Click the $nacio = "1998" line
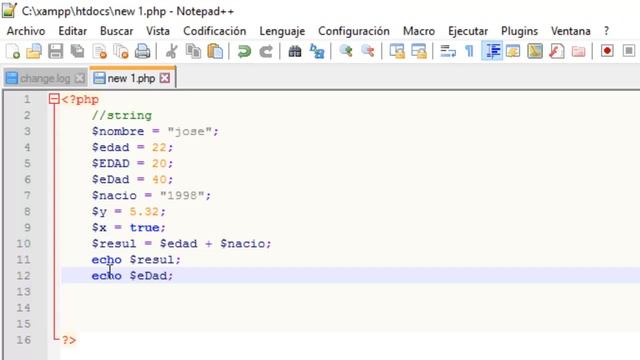 pos(151,196)
